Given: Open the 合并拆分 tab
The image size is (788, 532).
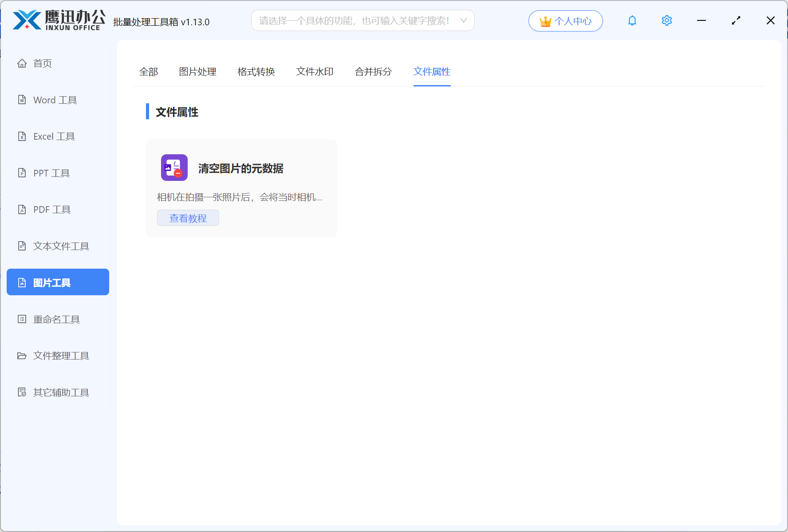Looking at the screenshot, I should pos(373,72).
